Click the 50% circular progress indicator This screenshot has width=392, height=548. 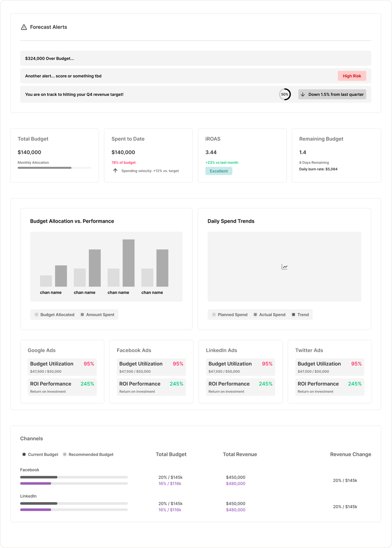point(285,94)
